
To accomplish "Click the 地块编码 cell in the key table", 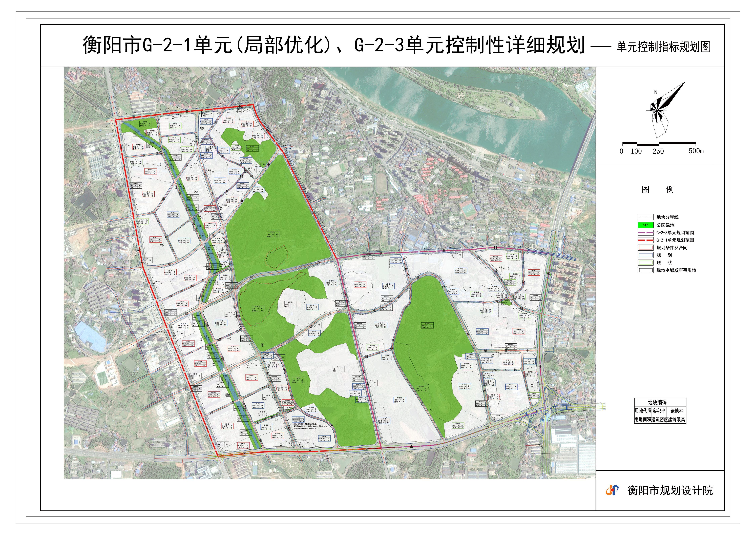I will coord(657,402).
